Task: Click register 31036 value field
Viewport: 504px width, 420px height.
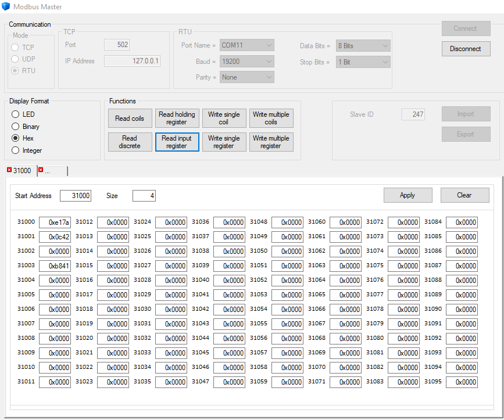Action: point(229,222)
